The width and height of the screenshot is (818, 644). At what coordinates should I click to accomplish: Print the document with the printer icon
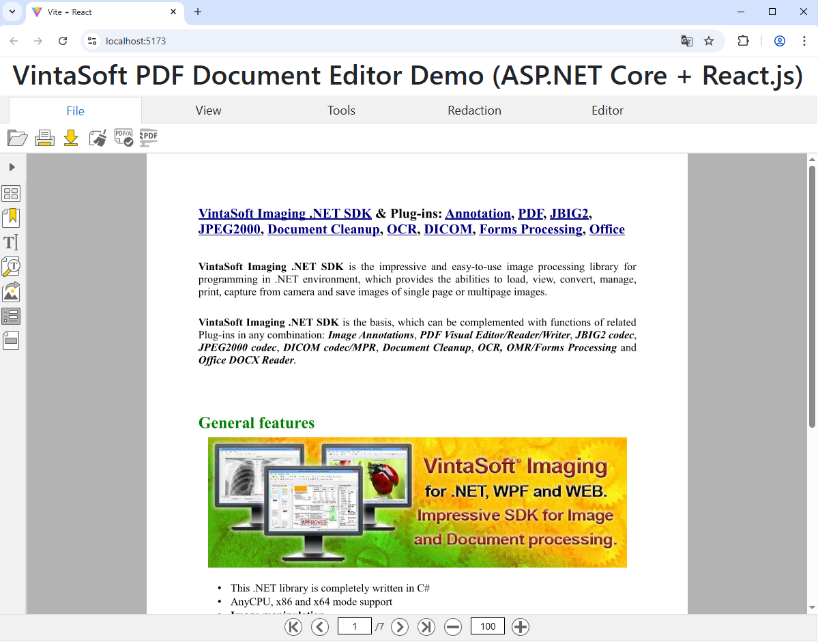(44, 138)
